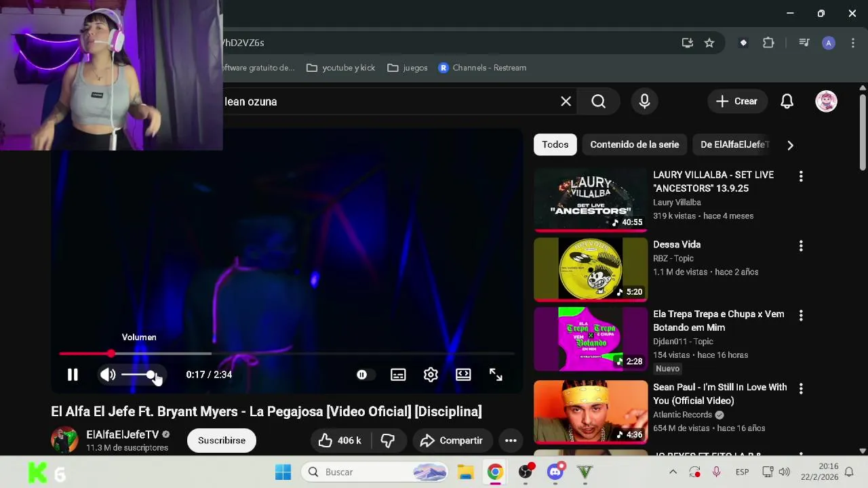Pause the video playback
The height and width of the screenshot is (488, 868).
pos(73,374)
